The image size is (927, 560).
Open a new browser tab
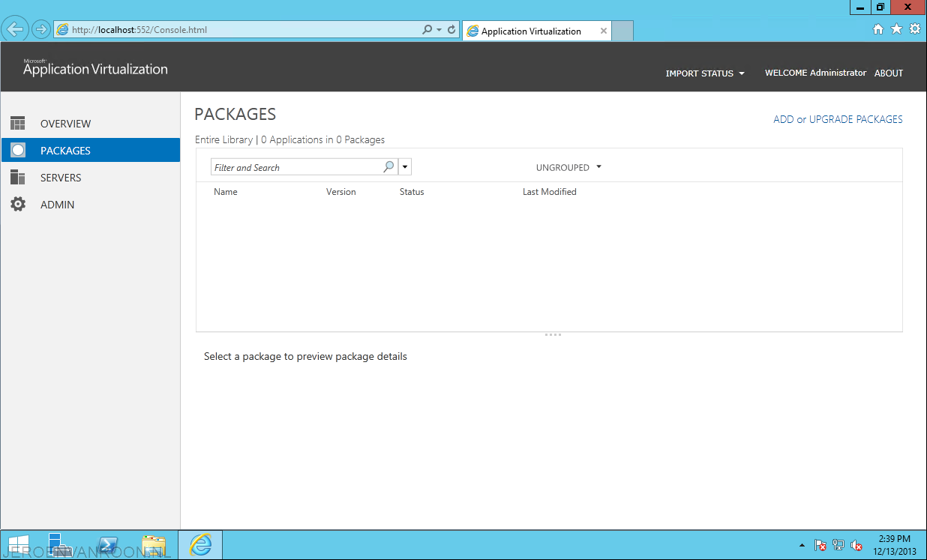pos(622,31)
